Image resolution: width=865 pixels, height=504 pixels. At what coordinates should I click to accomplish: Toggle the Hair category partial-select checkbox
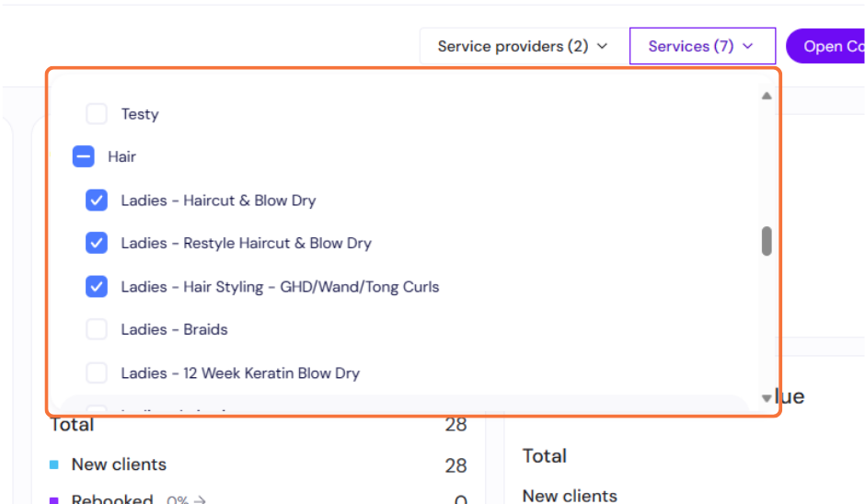[x=84, y=157]
